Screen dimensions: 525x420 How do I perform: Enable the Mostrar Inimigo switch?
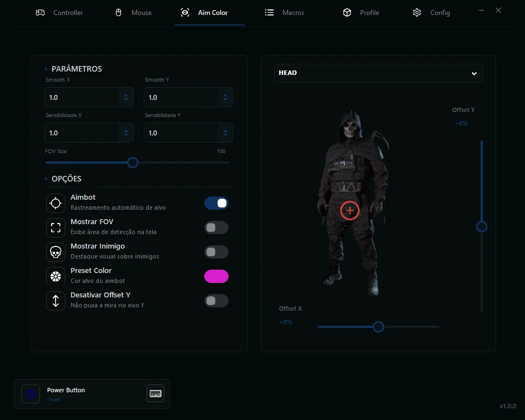coord(216,252)
